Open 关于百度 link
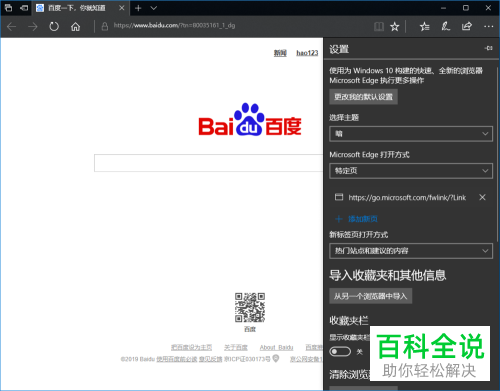500x391 pixels. click(x=236, y=347)
